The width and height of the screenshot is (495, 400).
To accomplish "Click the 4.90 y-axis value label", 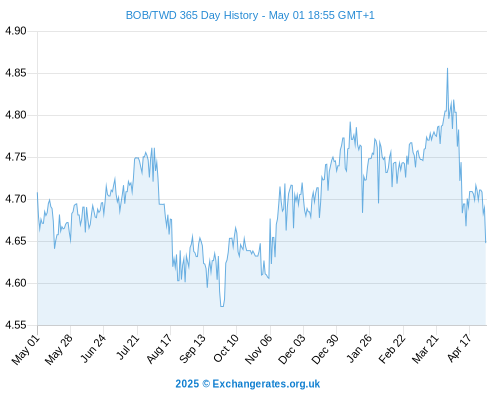I will (x=15, y=31).
